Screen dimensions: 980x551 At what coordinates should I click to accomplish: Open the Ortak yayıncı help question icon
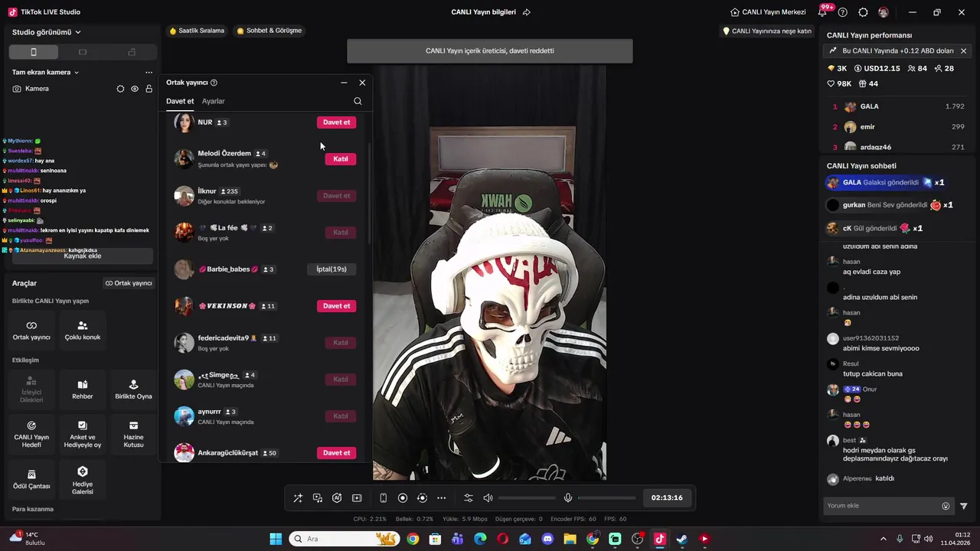click(214, 83)
